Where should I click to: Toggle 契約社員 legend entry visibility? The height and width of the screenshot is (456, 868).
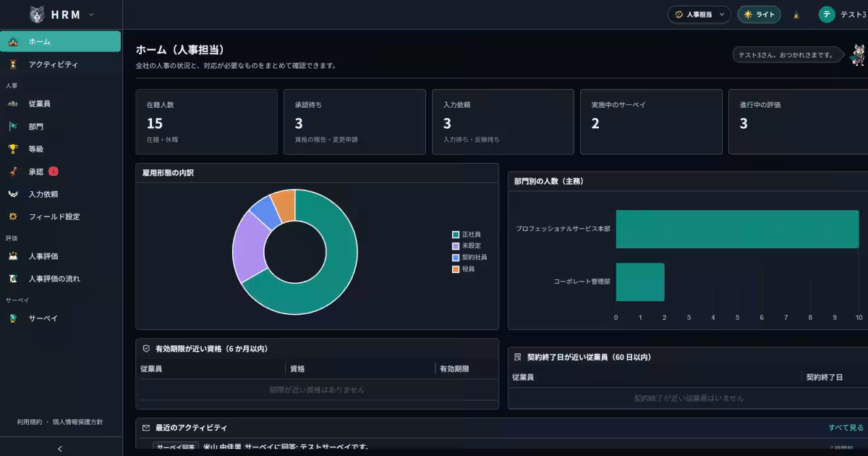coord(469,258)
